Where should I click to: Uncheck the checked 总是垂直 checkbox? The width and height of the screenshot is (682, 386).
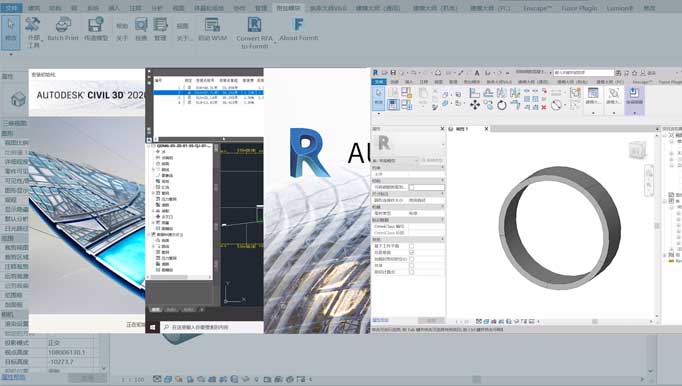(x=411, y=252)
